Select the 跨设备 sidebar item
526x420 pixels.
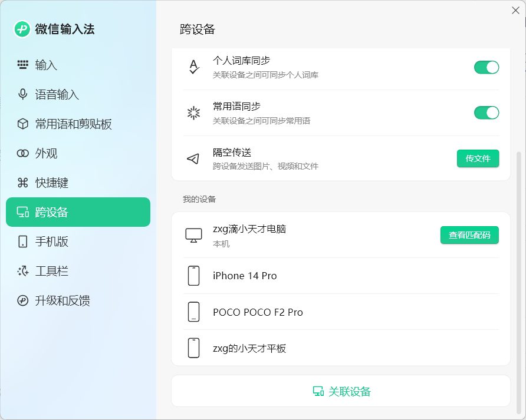pyautogui.click(x=78, y=212)
